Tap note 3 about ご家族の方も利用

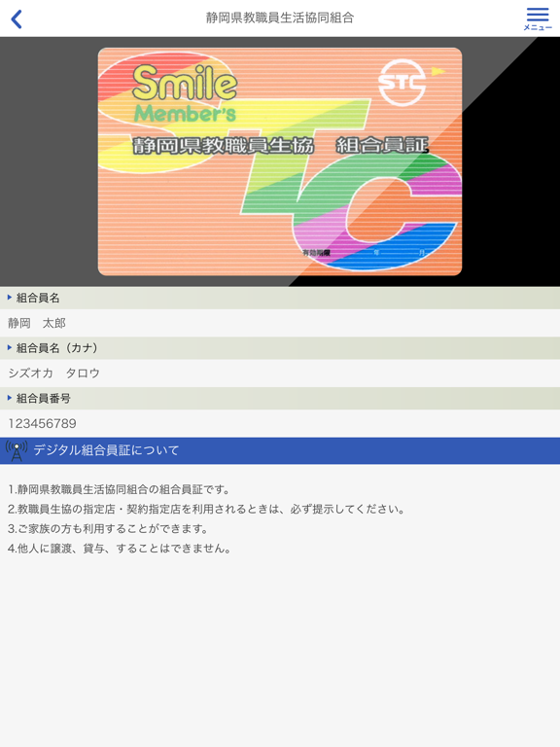[x=108, y=528]
